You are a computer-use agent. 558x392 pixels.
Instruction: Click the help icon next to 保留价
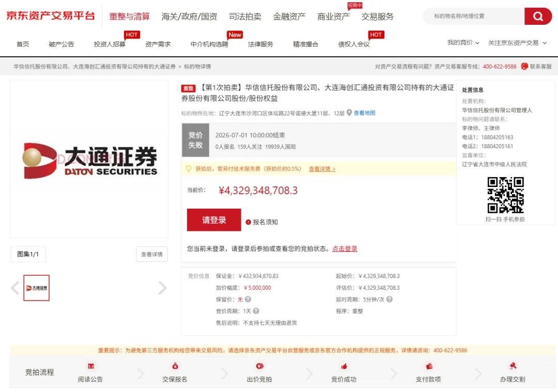248,299
